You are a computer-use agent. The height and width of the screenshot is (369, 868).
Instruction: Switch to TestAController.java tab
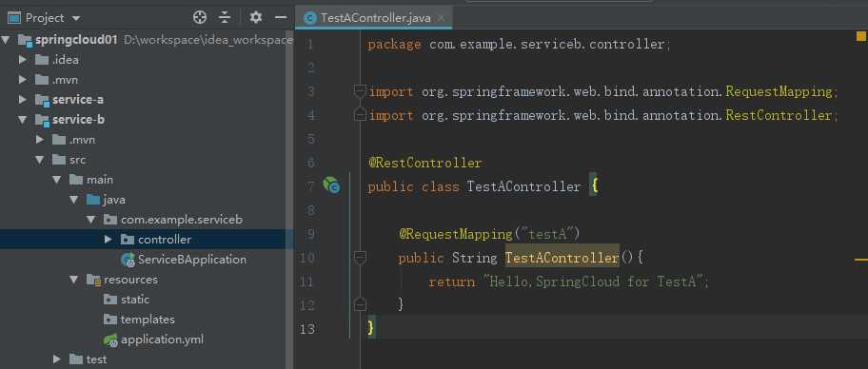375,18
